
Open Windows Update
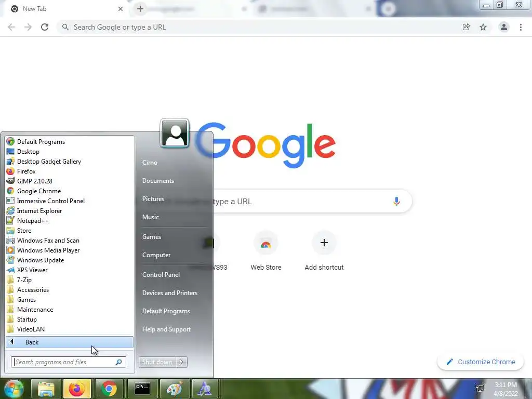tap(70, 260)
